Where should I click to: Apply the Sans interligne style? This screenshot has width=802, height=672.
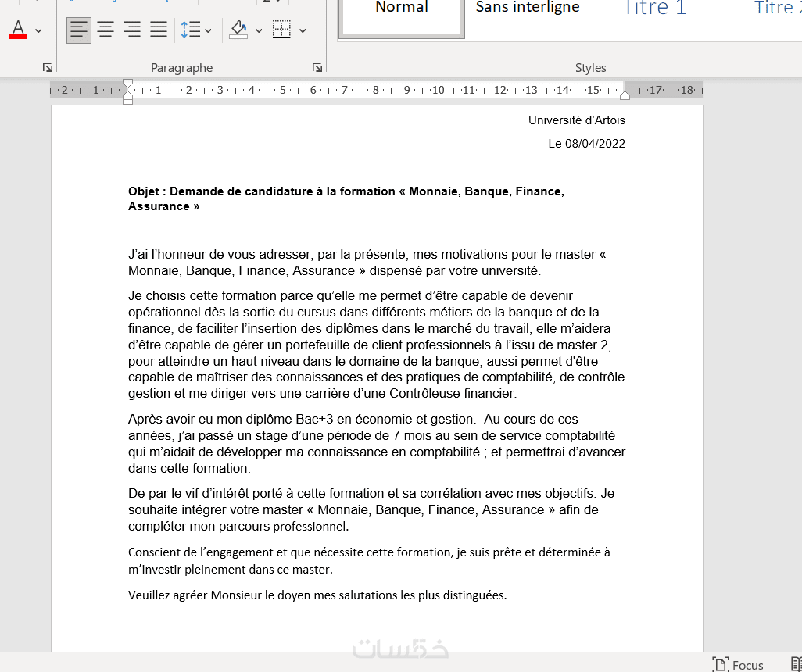click(528, 7)
